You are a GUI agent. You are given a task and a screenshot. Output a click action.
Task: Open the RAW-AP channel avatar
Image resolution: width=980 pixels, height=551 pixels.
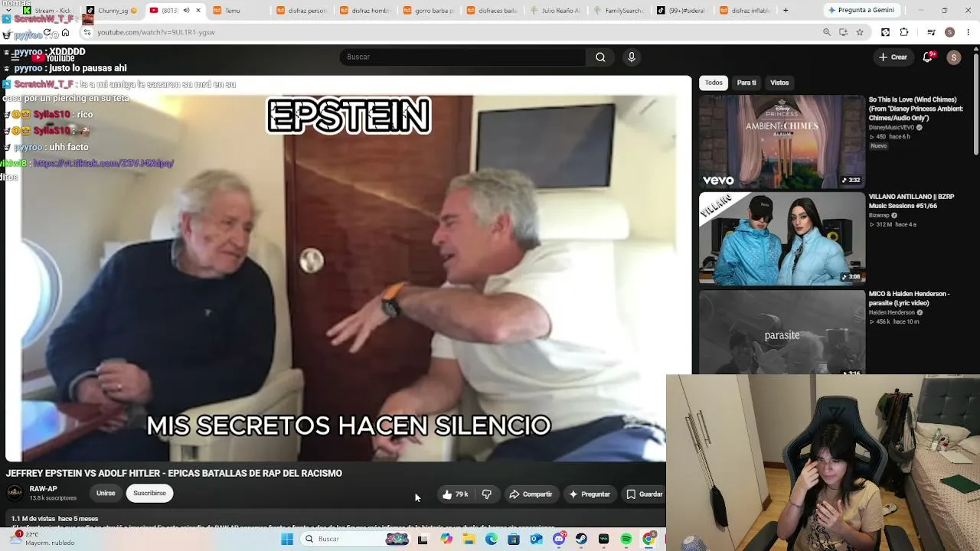click(15, 493)
